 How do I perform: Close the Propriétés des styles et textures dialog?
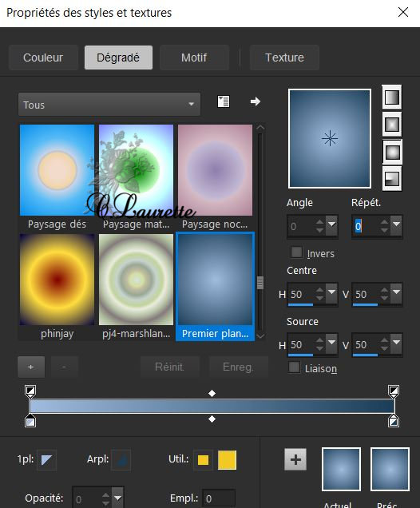[x=403, y=12]
